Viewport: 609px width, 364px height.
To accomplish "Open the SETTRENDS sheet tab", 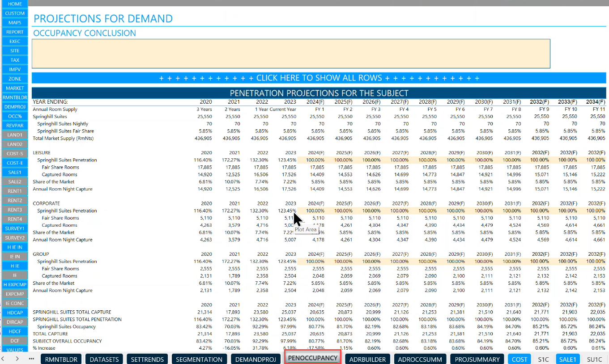I will [x=147, y=359].
